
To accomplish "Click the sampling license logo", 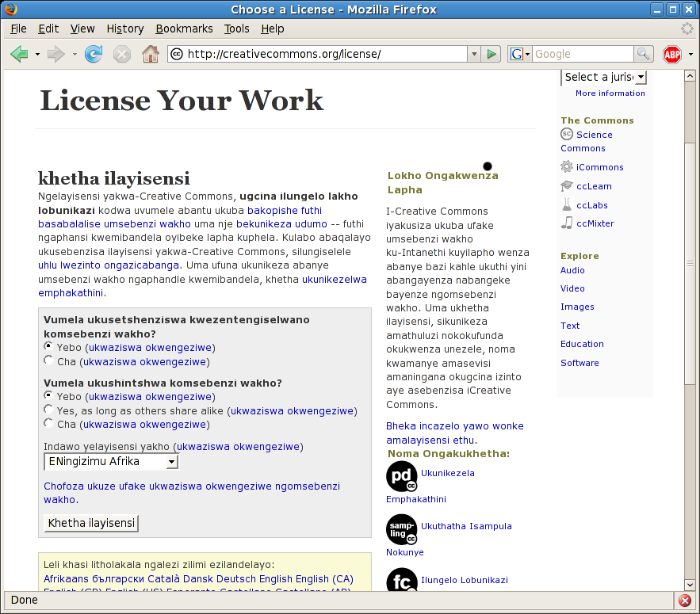I will point(401,529).
